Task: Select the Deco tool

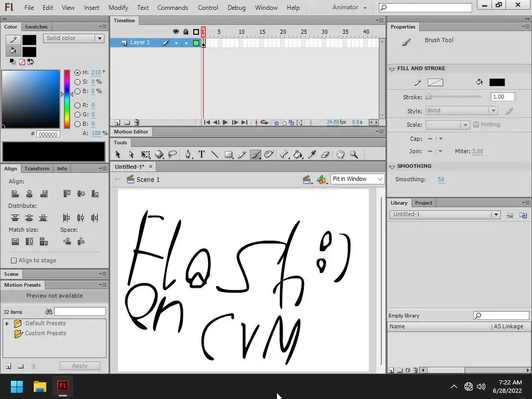Action: tap(269, 154)
